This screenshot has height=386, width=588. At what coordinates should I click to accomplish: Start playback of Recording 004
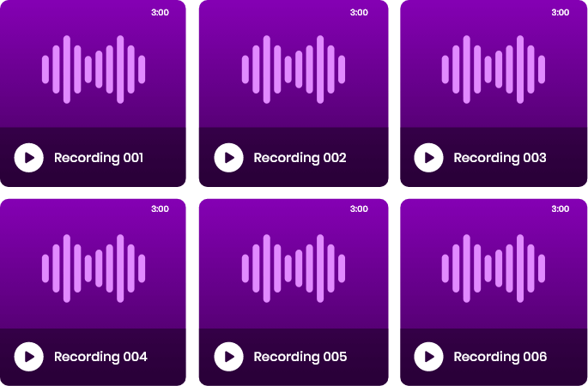(x=29, y=357)
